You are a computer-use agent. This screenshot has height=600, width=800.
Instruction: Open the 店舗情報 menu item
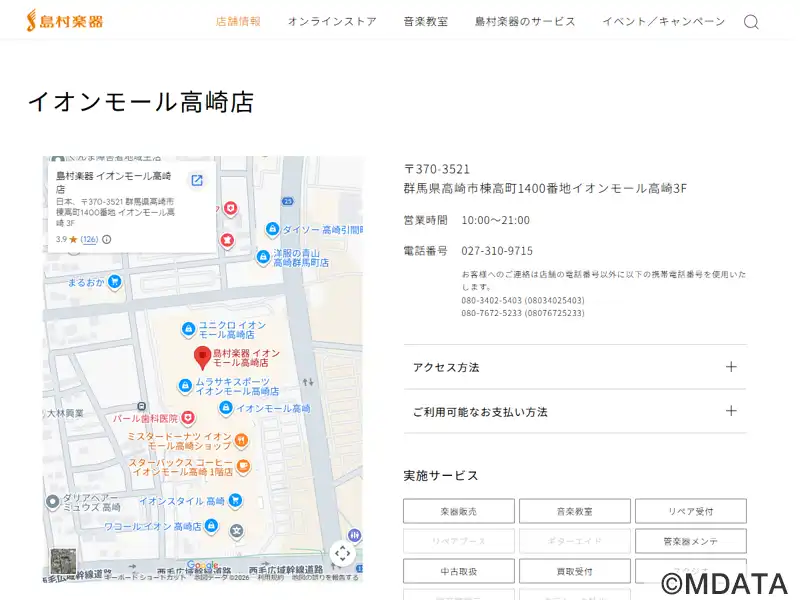(x=238, y=21)
